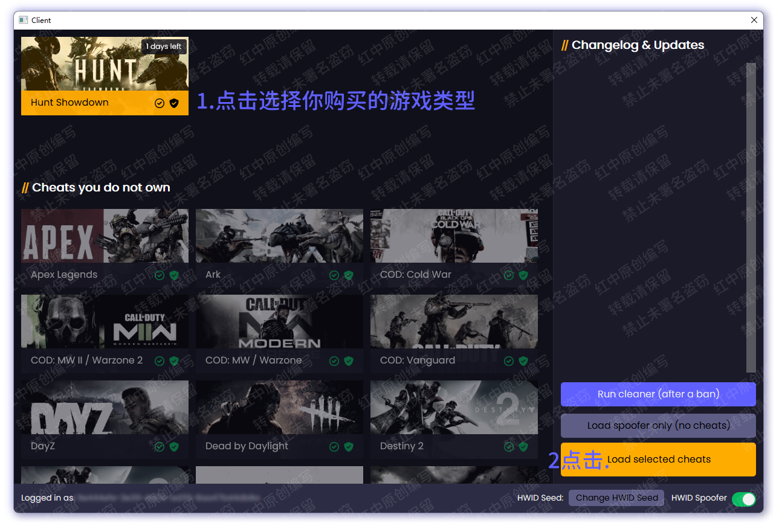Toggle the HWID Spoofer switch
This screenshot has height=532, width=782.
(x=743, y=499)
